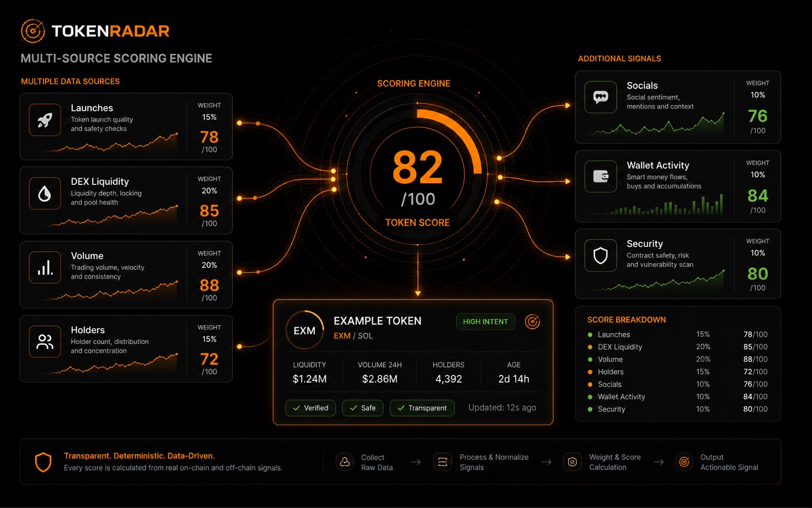Click the Holders score 72
The image size is (812, 508).
(x=209, y=359)
